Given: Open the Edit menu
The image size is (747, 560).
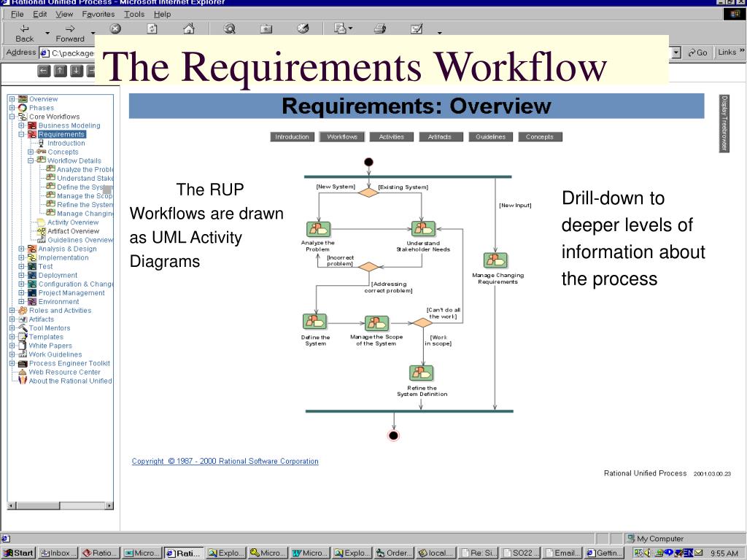Looking at the screenshot, I should click(39, 15).
